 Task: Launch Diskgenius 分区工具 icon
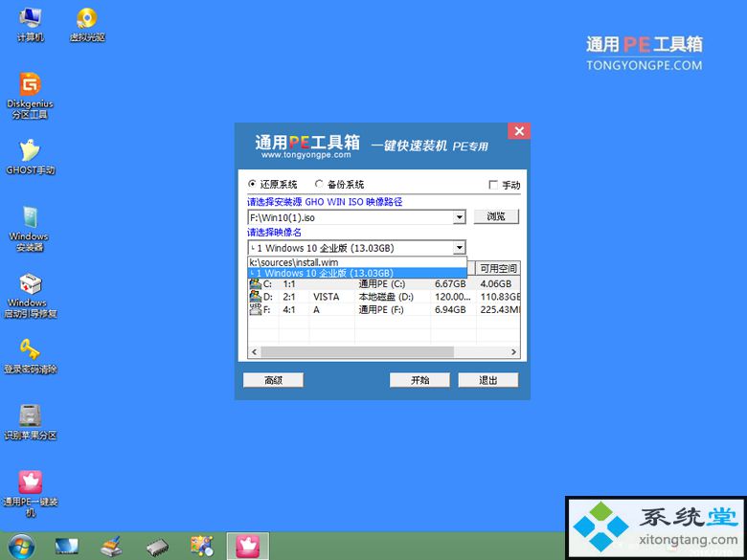30,96
